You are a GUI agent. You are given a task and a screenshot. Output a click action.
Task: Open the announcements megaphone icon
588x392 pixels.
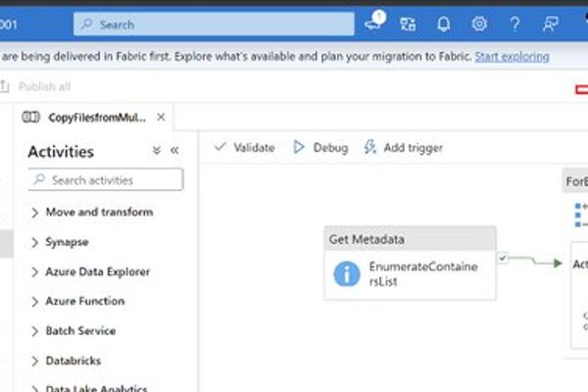coord(374,23)
